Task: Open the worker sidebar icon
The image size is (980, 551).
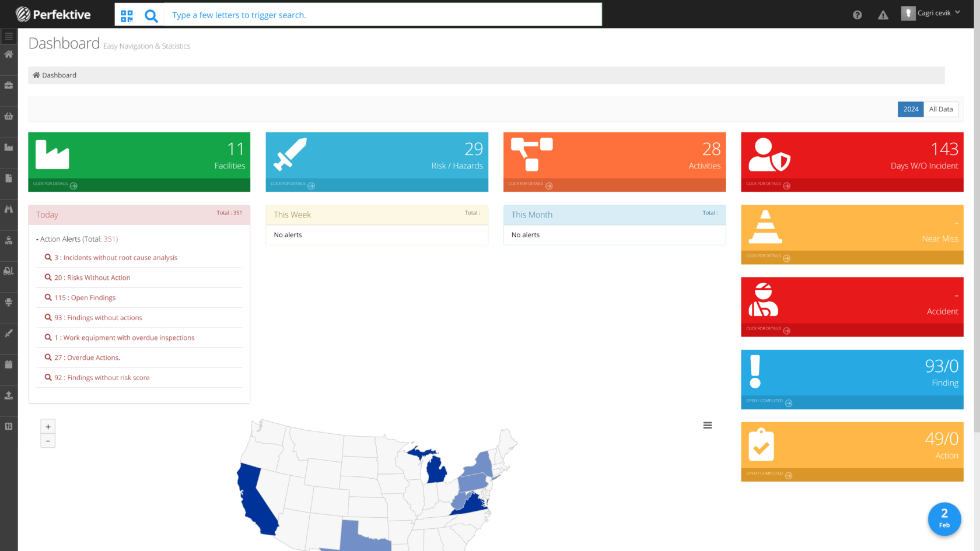Action: [9, 240]
